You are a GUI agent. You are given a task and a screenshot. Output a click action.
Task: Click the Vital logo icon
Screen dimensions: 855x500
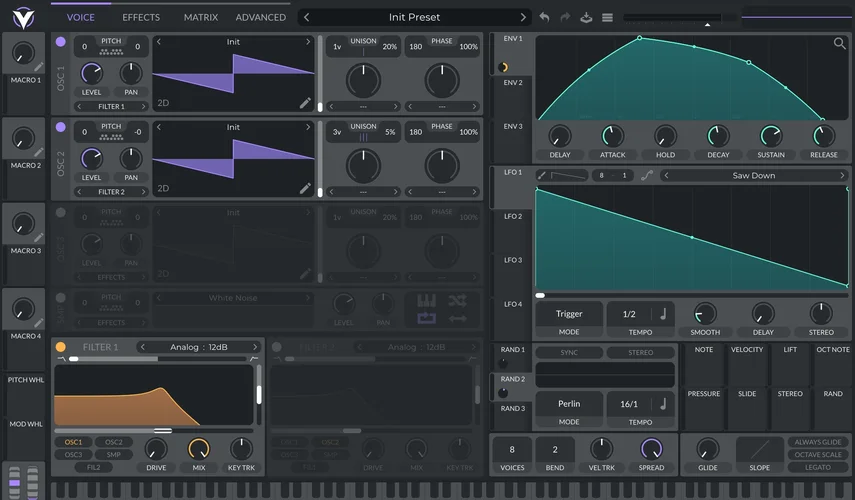pyautogui.click(x=23, y=17)
